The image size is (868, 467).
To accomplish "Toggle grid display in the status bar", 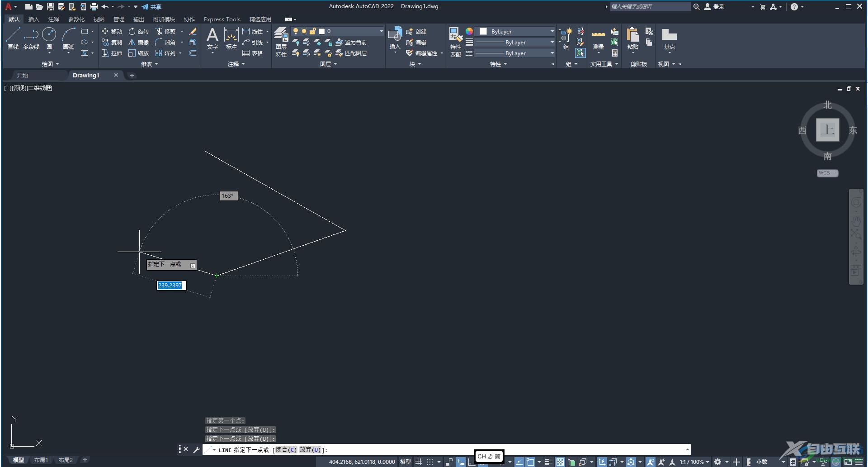I will (x=419, y=462).
